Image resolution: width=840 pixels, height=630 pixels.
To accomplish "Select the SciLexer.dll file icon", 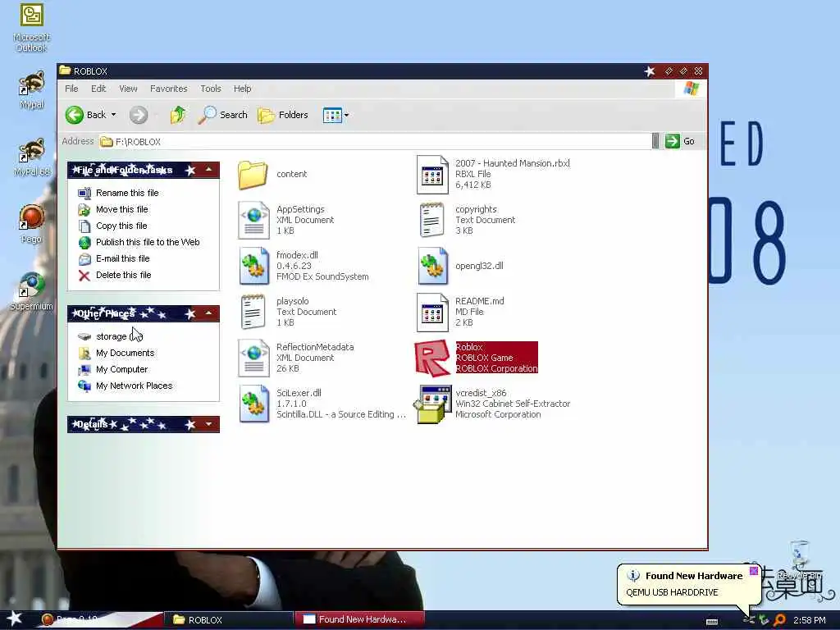I will pos(253,404).
